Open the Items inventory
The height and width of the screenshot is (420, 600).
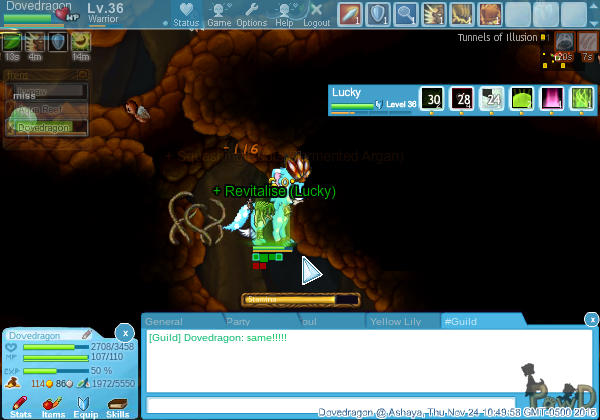(x=52, y=404)
